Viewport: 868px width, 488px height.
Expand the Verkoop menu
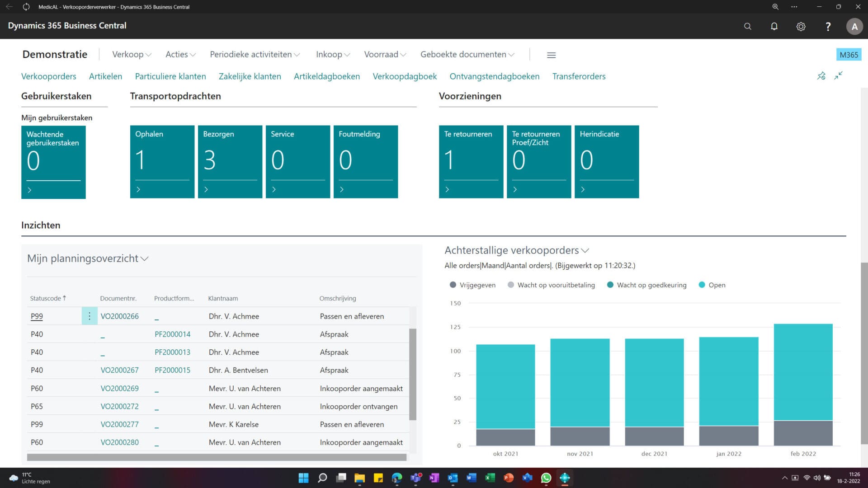click(132, 54)
